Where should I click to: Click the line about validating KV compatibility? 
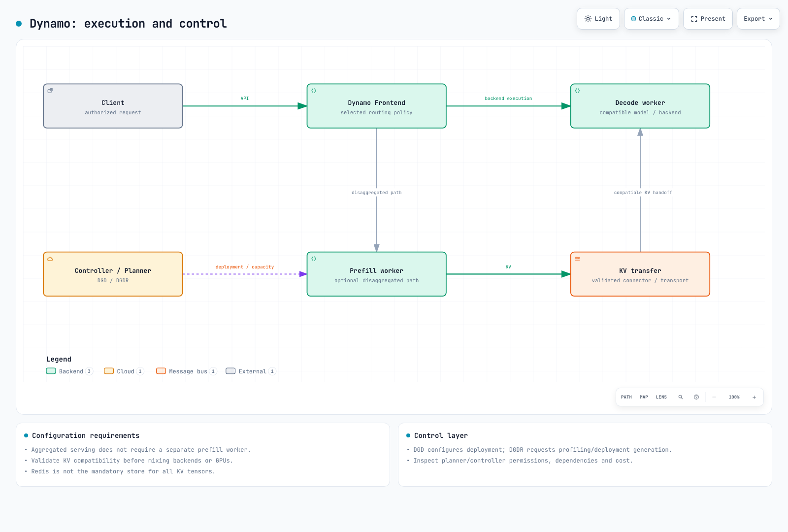[132, 461]
